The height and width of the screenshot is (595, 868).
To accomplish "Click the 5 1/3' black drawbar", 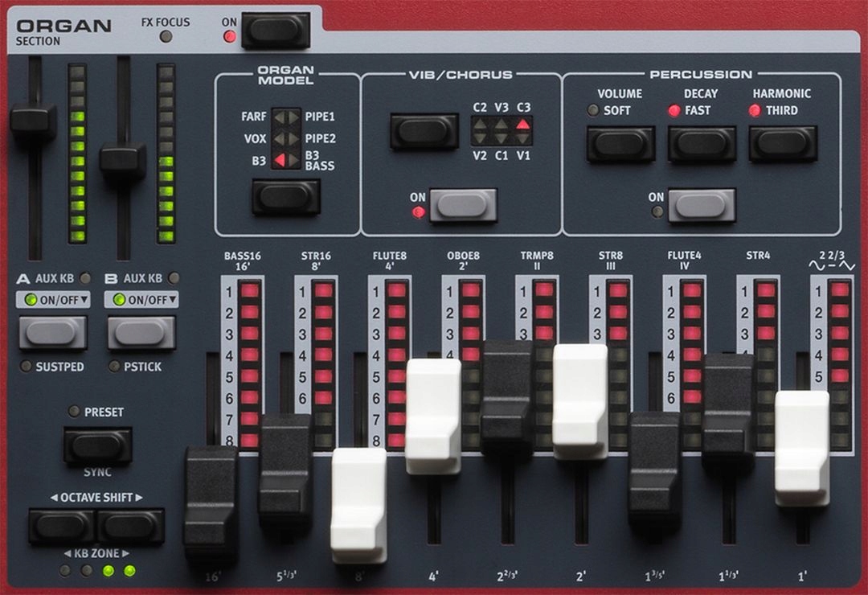I will tap(285, 471).
